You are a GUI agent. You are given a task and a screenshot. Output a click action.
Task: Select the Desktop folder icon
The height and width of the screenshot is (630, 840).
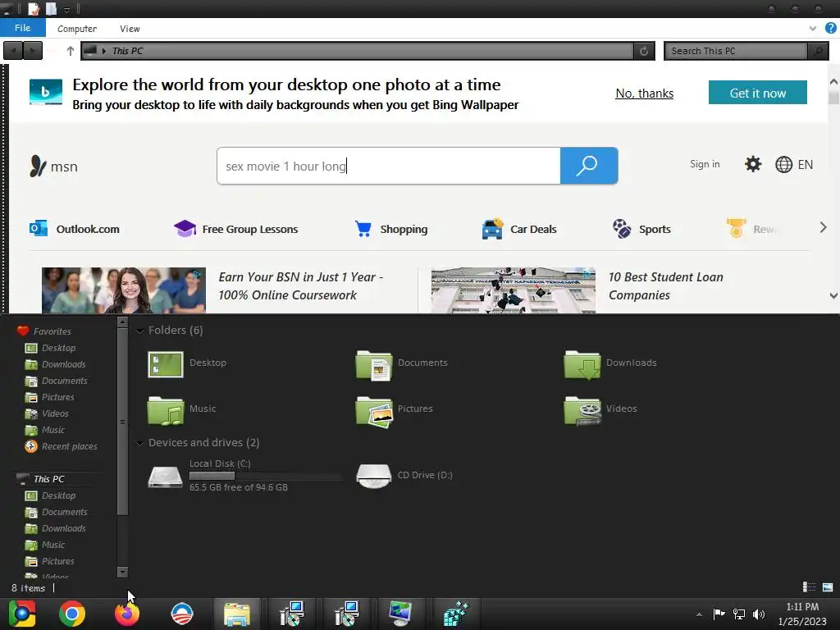[166, 364]
